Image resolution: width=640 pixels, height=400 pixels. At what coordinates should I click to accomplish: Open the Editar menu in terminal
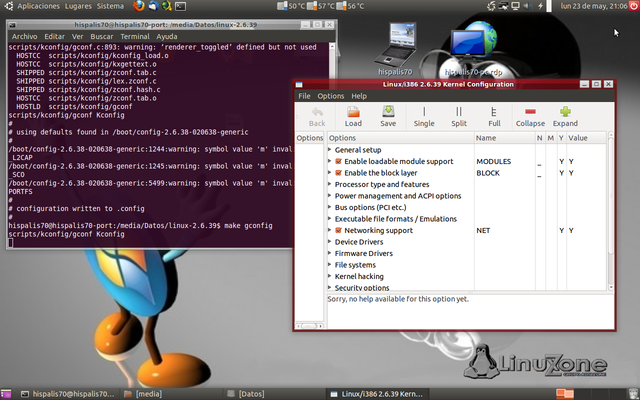(x=54, y=36)
